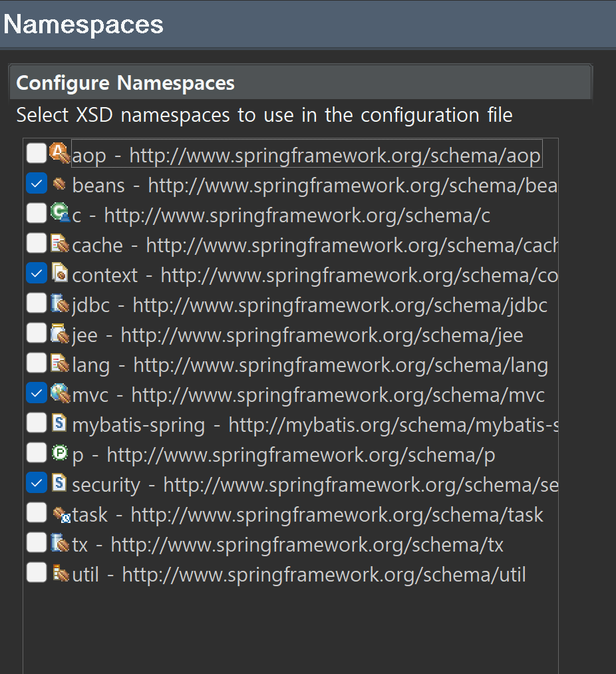The height and width of the screenshot is (674, 616).
Task: Click 'Select XSD namespaces to use' description
Action: click(264, 115)
